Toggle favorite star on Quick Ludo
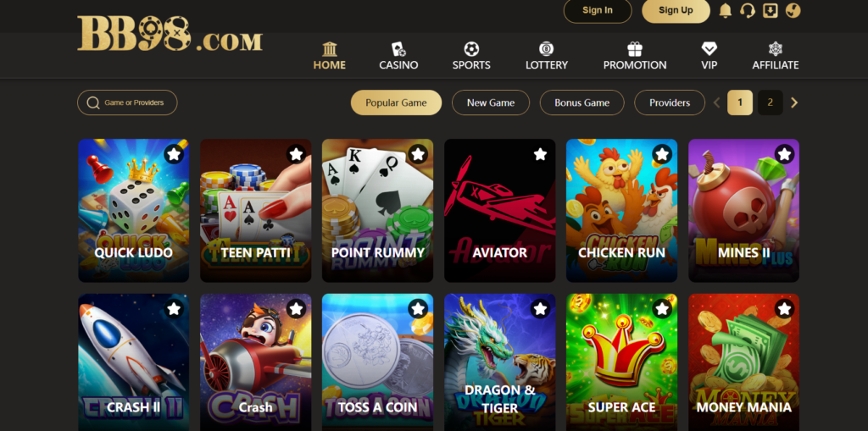The width and height of the screenshot is (868, 431). pos(175,154)
